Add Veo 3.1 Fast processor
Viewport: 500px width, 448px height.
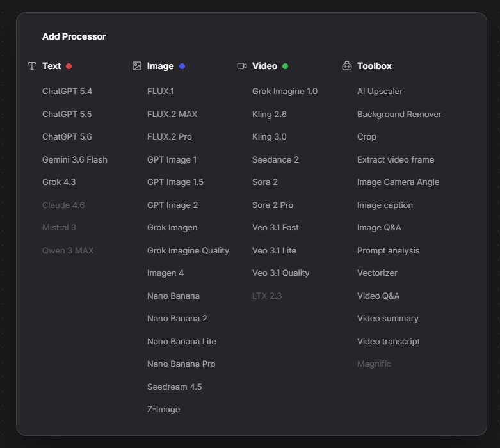(x=275, y=227)
